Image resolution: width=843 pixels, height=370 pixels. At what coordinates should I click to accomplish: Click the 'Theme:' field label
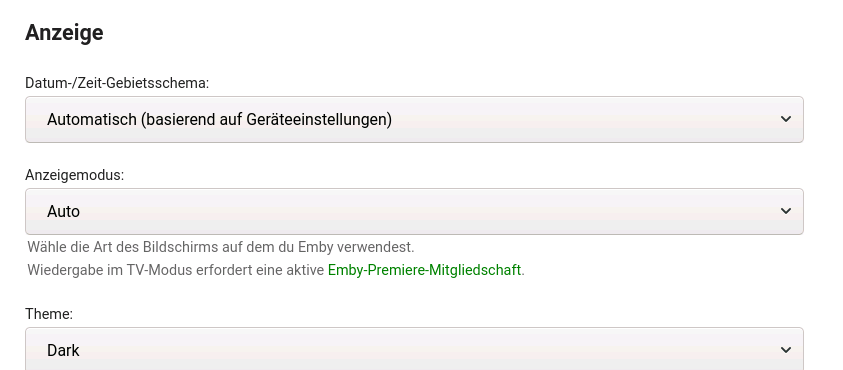click(49, 314)
